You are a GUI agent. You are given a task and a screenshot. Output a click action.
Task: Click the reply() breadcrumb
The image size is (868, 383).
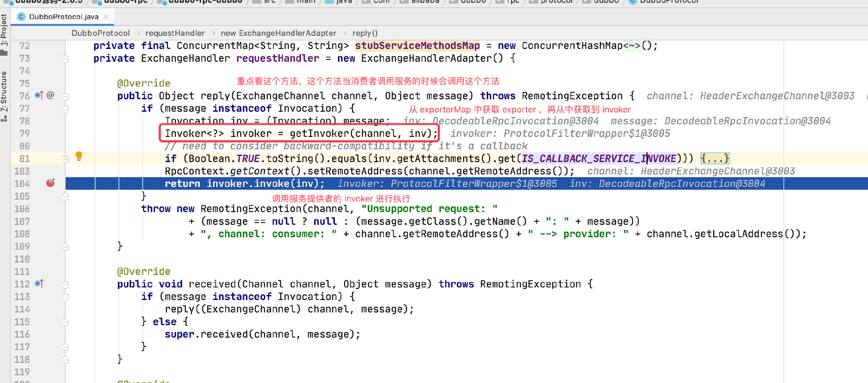tap(365, 33)
